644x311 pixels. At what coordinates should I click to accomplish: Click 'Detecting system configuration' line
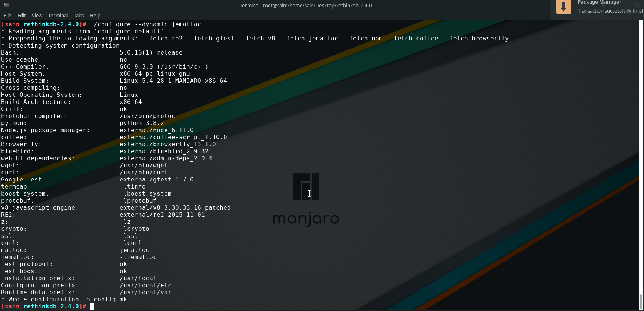click(x=60, y=46)
